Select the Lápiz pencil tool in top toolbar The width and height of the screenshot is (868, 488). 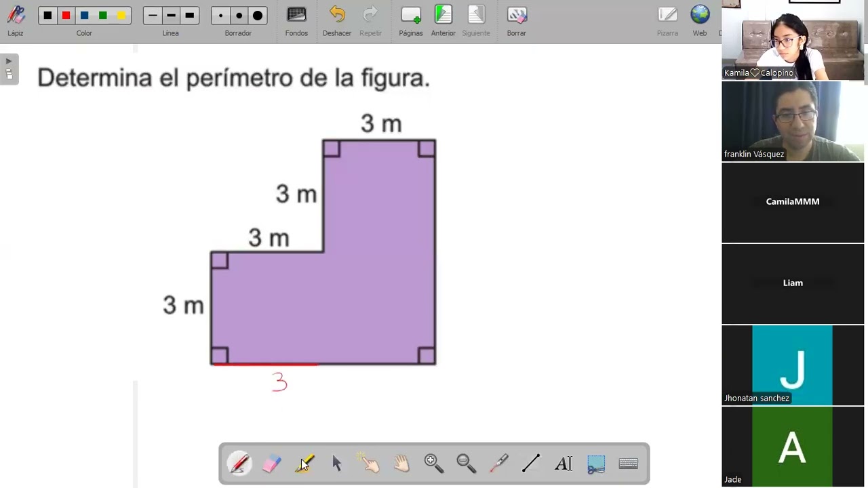click(x=15, y=20)
